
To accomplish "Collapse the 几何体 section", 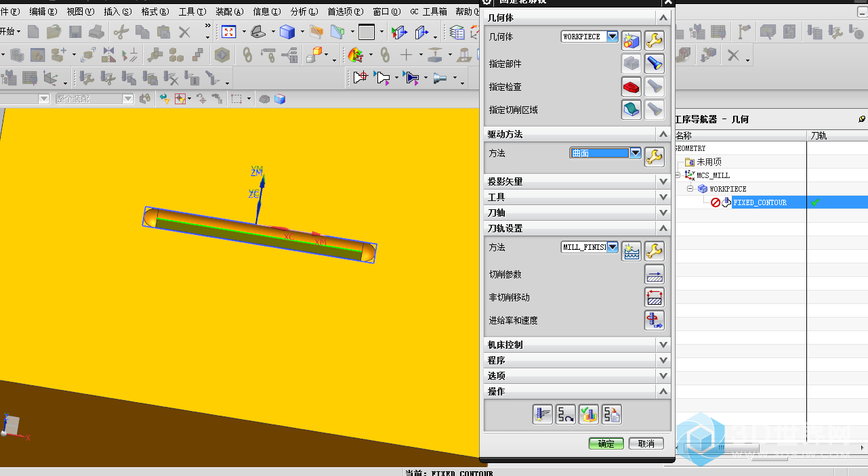I will click(x=663, y=18).
